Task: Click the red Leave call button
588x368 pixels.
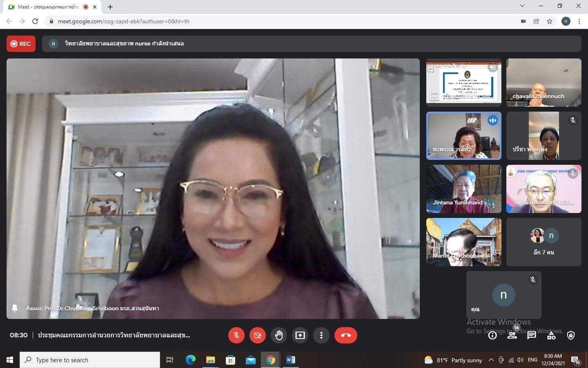Action: (345, 335)
